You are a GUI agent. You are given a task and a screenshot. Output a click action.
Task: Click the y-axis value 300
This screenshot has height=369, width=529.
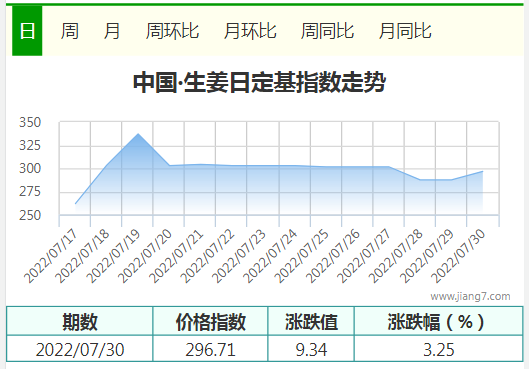[x=30, y=168]
